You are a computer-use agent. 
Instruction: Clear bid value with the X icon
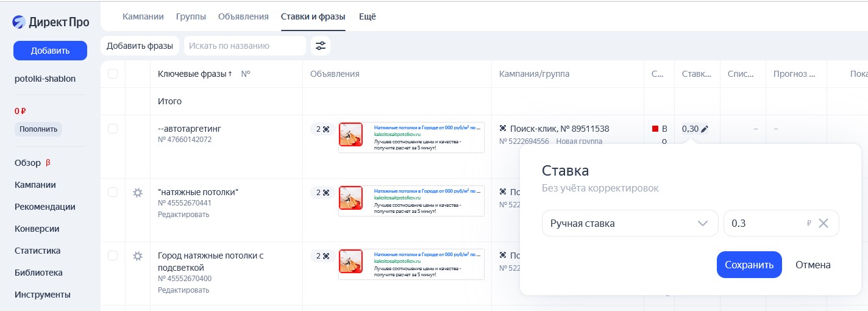point(824,223)
